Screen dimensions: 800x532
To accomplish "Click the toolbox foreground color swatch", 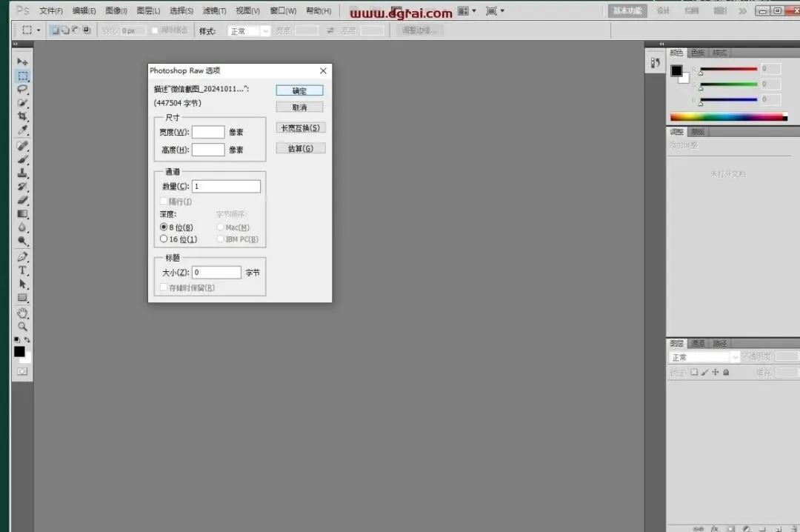I will click(19, 351).
